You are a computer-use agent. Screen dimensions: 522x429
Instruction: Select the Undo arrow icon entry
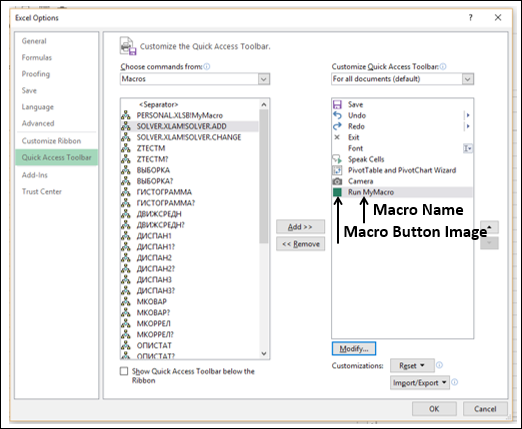pos(337,115)
